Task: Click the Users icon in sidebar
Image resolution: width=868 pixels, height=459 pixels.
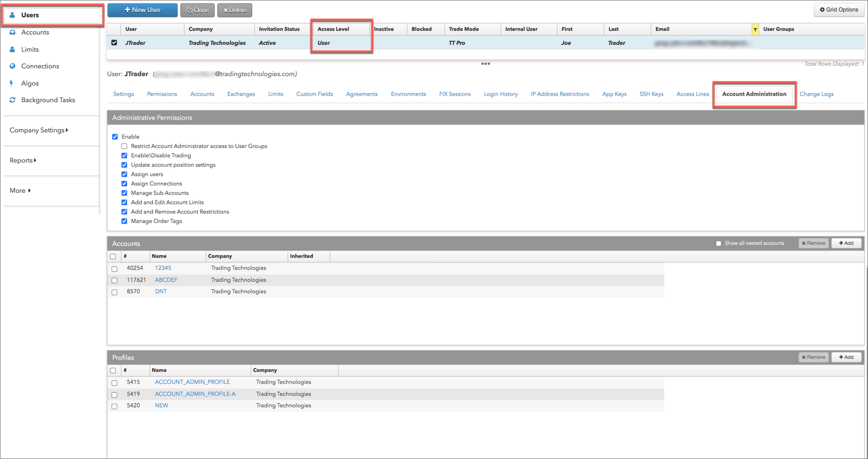Action: click(12, 15)
